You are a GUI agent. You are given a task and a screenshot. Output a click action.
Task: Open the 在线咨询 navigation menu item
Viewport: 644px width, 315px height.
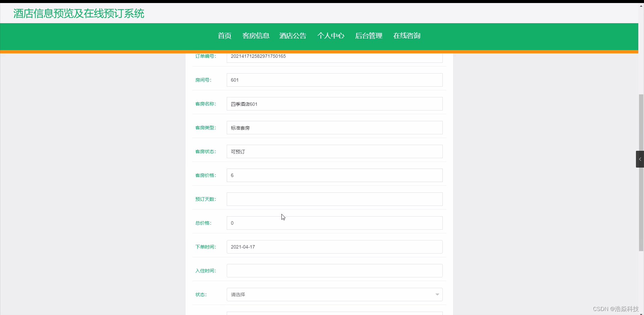pyautogui.click(x=407, y=36)
